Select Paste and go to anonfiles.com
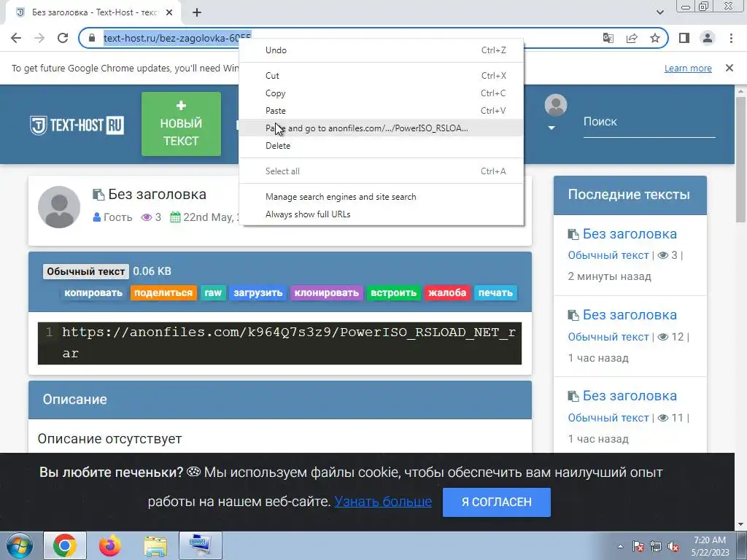This screenshot has height=560, width=747. pos(381,128)
